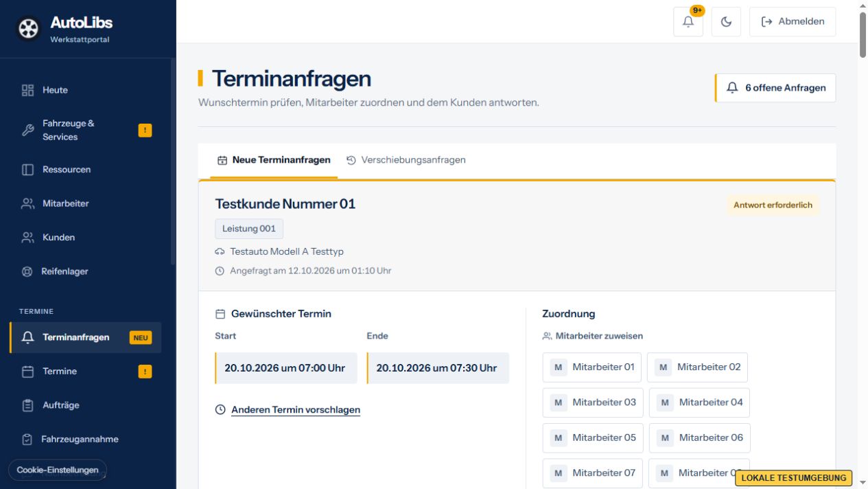The height and width of the screenshot is (489, 868).
Task: Click the car icon beside Testauto Modell A
Action: [x=220, y=252]
